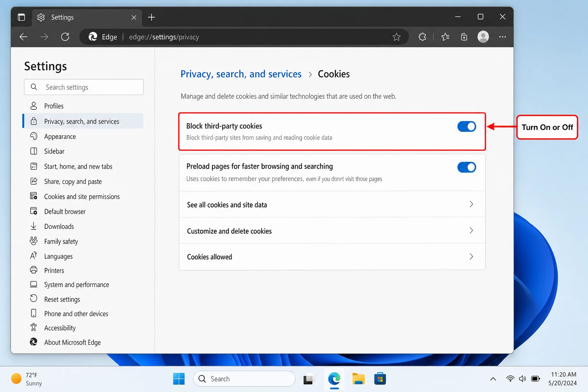Open File Explorer from taskbar
Screen dimensions: 588x392
(x=358, y=379)
